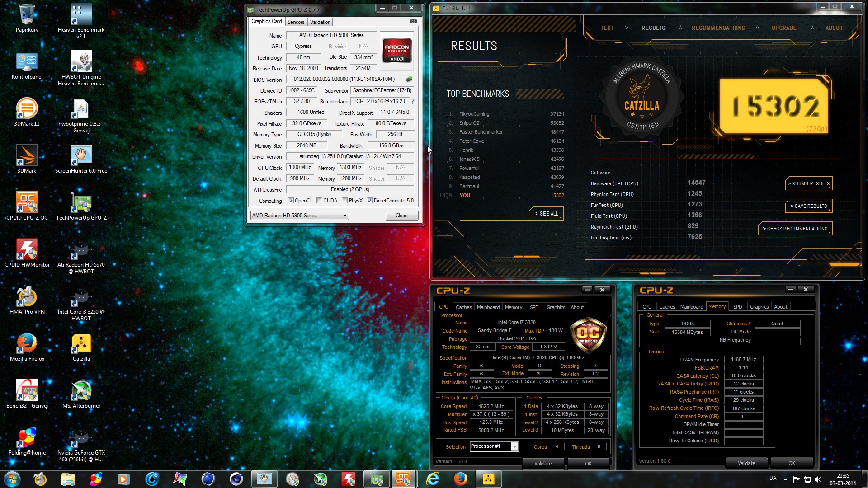This screenshot has width=868, height=488.
Task: Open HWBOT Unigine Heaven Benchmark shortcut
Action: (x=81, y=69)
